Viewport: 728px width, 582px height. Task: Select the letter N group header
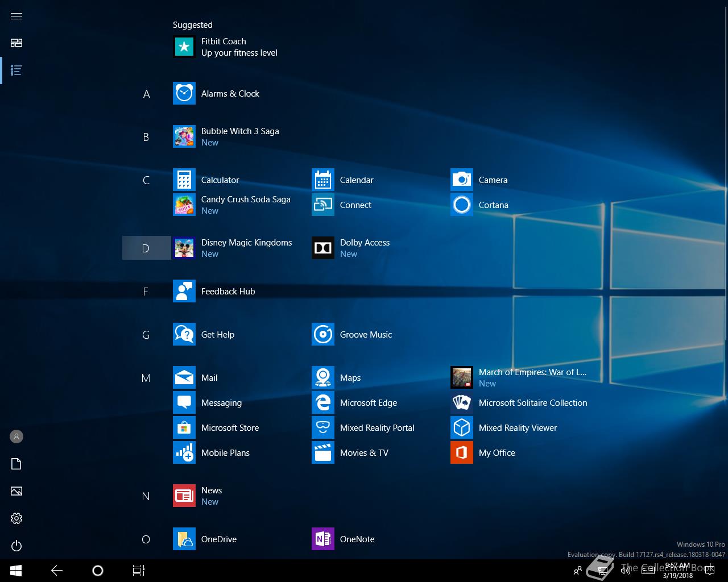click(146, 496)
